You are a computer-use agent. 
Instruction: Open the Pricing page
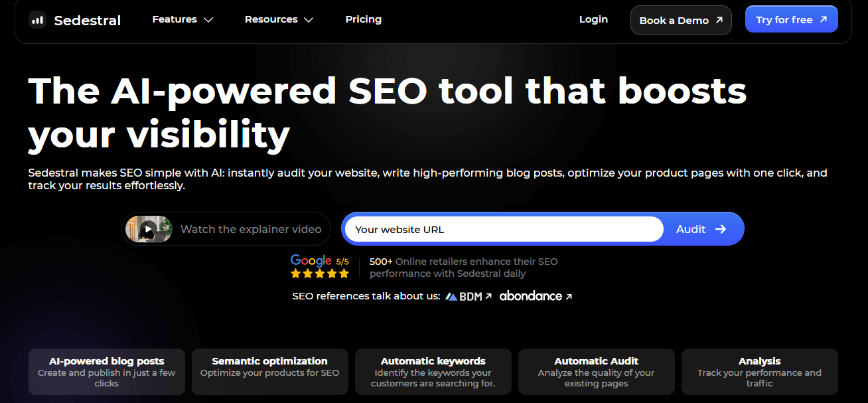point(364,20)
